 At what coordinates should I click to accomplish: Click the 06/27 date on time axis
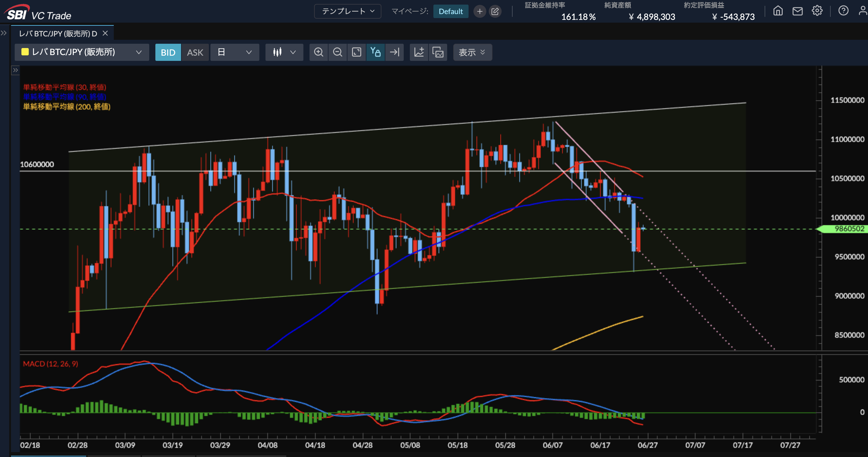647,445
